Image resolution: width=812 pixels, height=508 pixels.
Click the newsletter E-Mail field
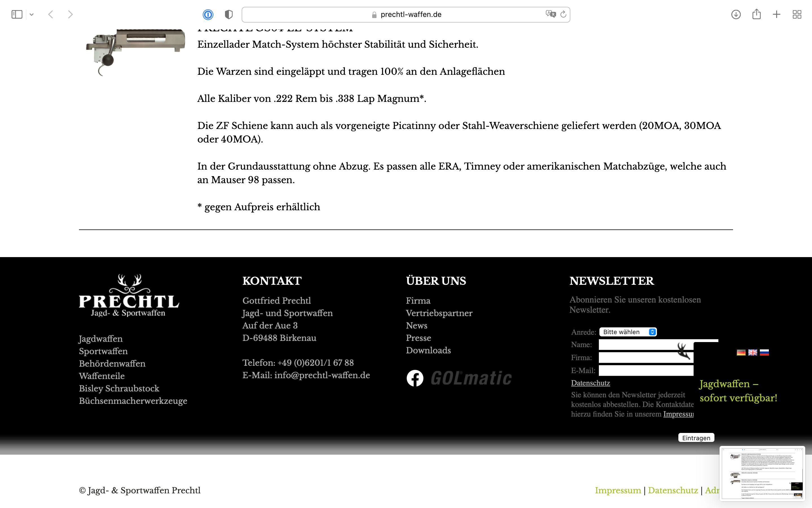coord(646,371)
